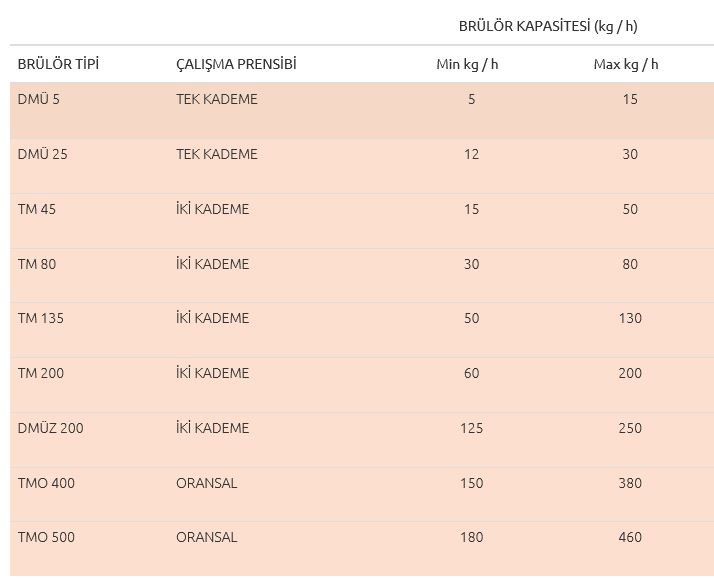Click the 125 minimum value for DMÜZ 200
The width and height of the screenshot is (714, 582).
[x=471, y=428]
